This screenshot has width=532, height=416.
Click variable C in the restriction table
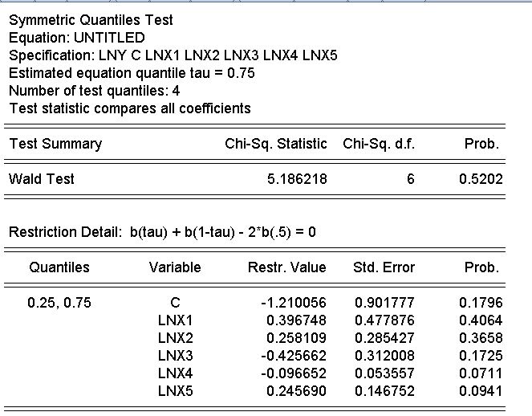click(175, 303)
